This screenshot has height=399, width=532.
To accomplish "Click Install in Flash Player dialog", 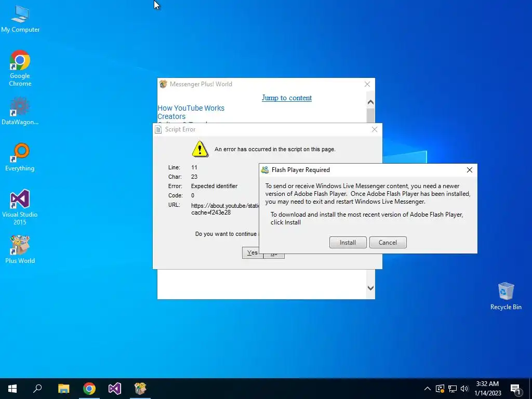I will pos(348,242).
